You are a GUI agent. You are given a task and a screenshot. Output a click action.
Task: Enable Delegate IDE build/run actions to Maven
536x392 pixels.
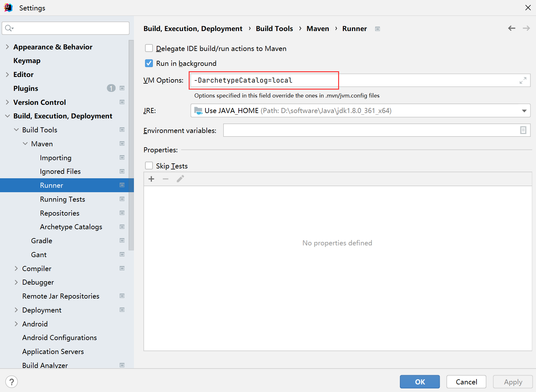coord(149,48)
